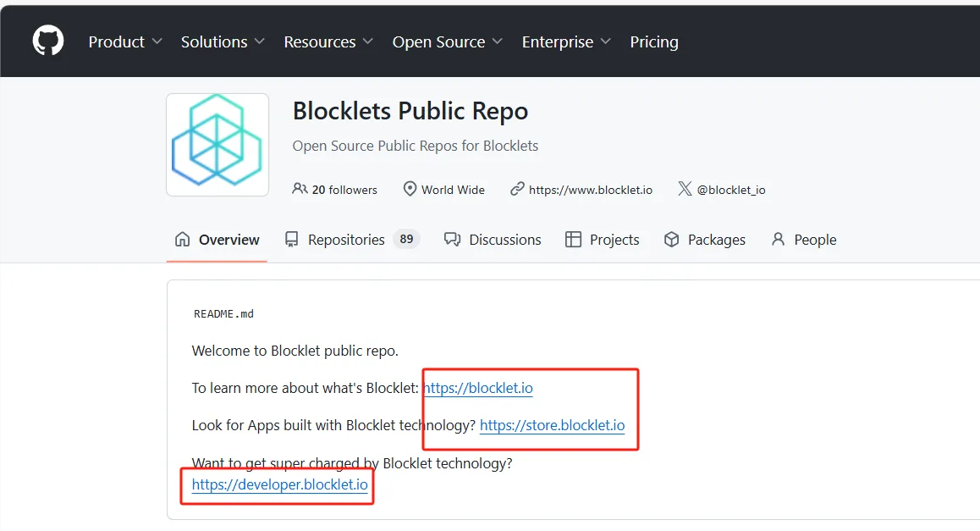The width and height of the screenshot is (980, 531).
Task: Switch to the People tab
Action: (x=804, y=240)
